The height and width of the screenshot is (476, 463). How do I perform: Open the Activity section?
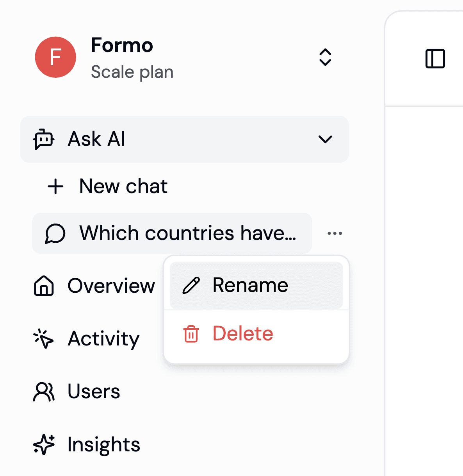(103, 338)
